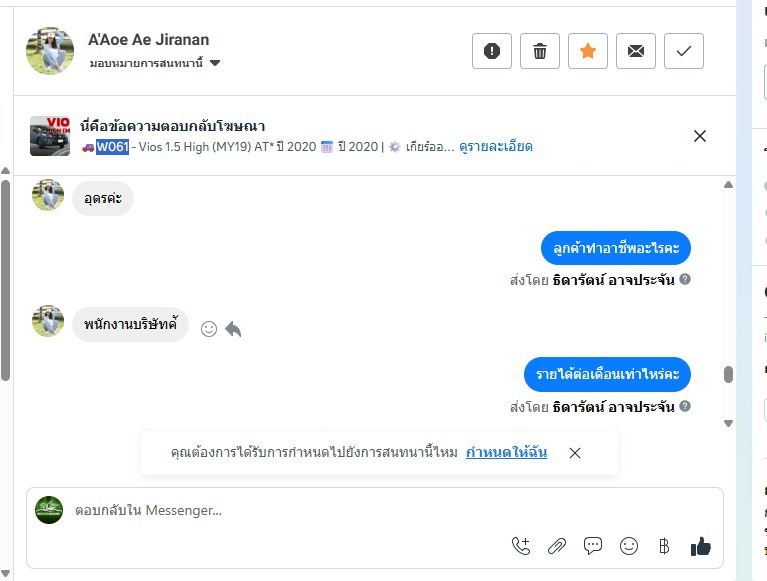Viewport: 767px width, 581px height.
Task: Start a call with phone plus icon
Action: [520, 546]
